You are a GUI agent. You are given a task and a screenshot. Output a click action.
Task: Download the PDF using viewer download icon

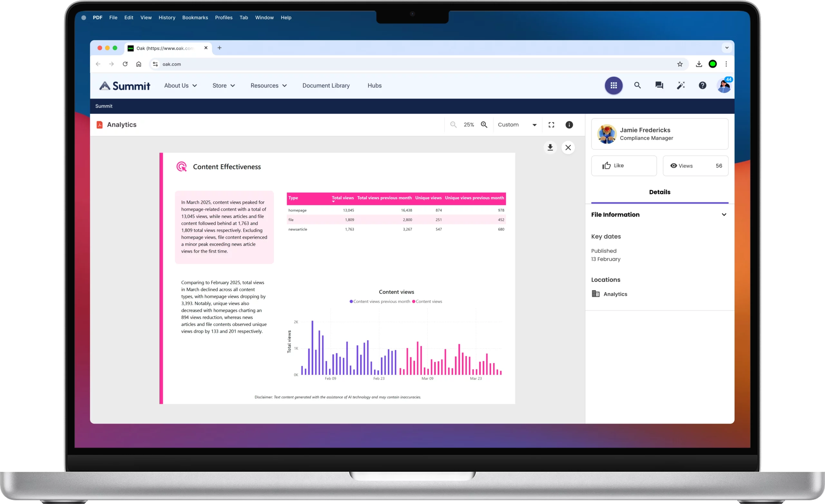click(550, 147)
